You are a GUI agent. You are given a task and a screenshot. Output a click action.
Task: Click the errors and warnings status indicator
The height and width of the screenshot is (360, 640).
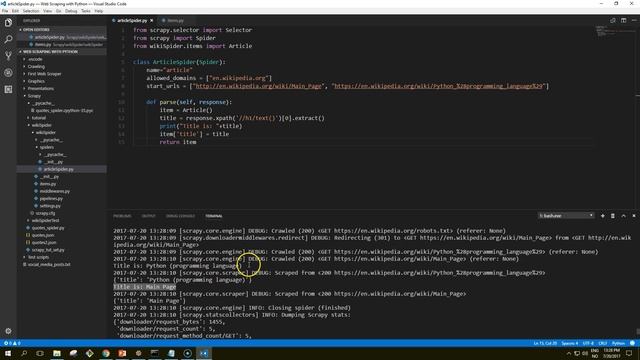pos(12,343)
